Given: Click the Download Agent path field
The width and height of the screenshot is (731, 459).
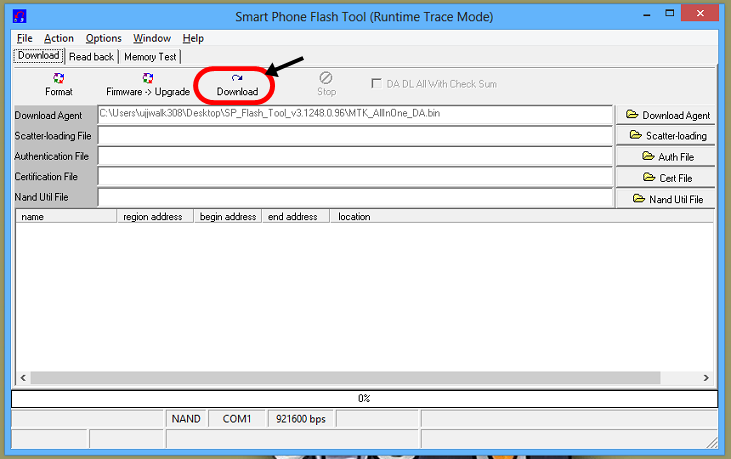Looking at the screenshot, I should pos(355,115).
